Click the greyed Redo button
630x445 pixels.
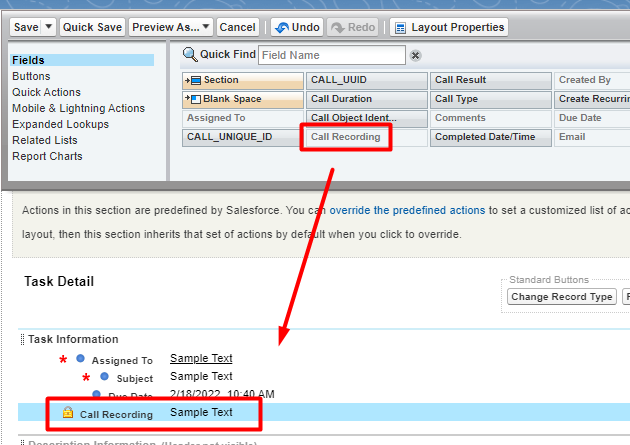[352, 27]
